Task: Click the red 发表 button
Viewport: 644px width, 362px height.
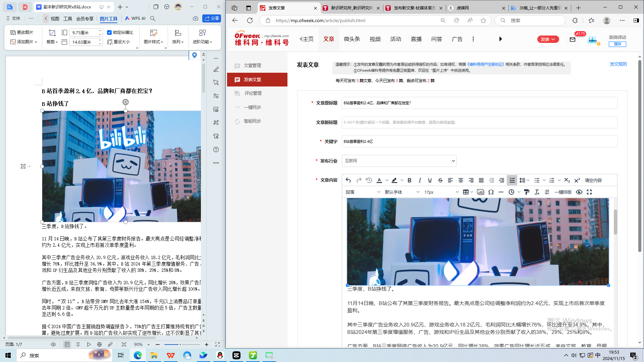Action: point(548,39)
